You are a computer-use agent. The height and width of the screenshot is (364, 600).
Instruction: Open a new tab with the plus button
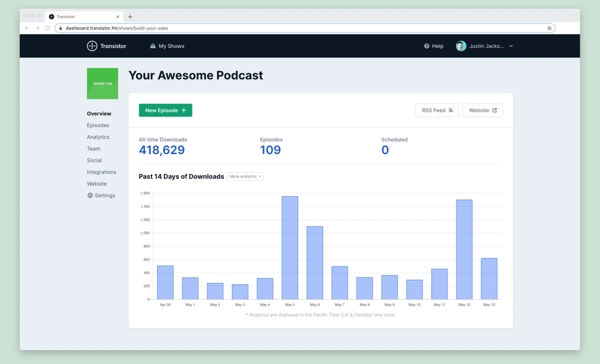[130, 16]
